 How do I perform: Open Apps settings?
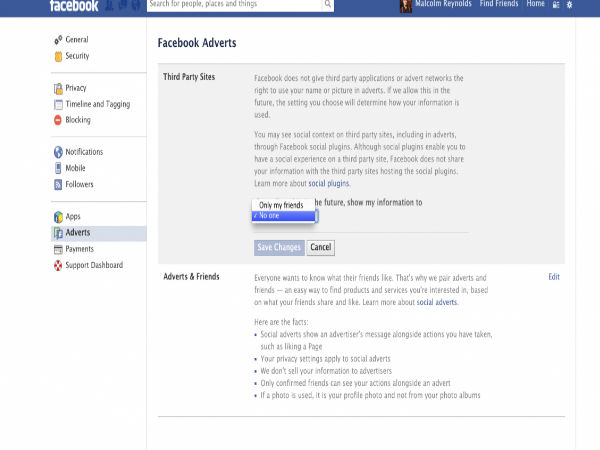(73, 217)
